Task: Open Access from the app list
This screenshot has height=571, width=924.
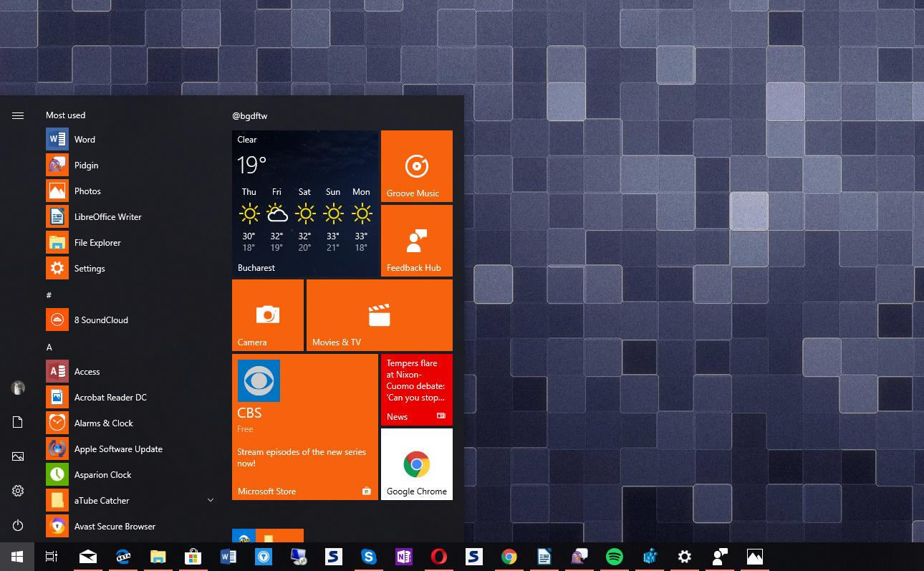Action: [130, 372]
